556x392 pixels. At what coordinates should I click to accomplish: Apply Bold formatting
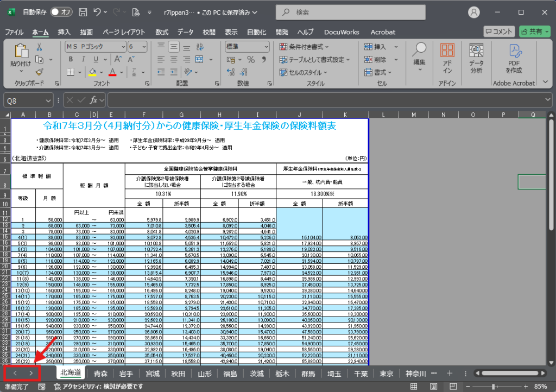coord(71,59)
